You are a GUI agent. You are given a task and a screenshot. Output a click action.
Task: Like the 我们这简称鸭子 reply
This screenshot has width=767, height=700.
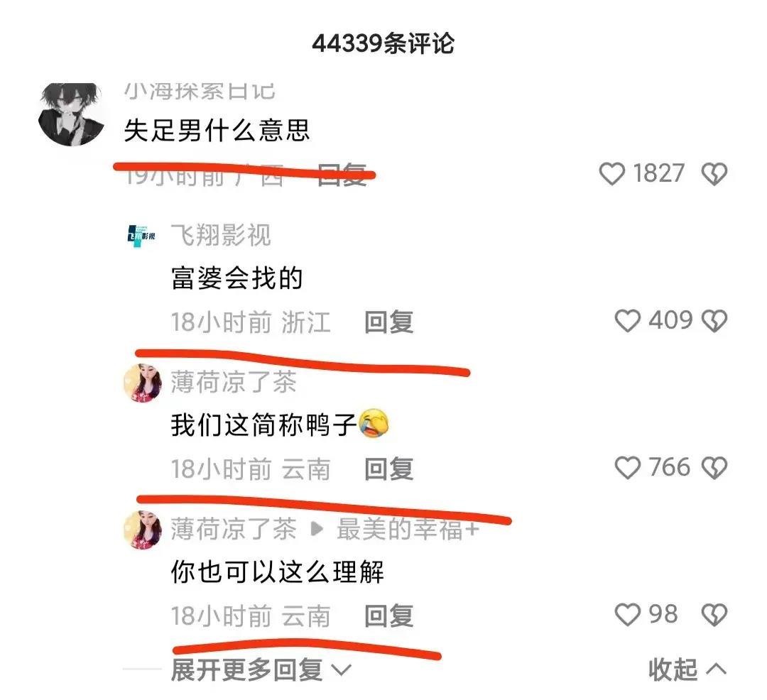(628, 467)
